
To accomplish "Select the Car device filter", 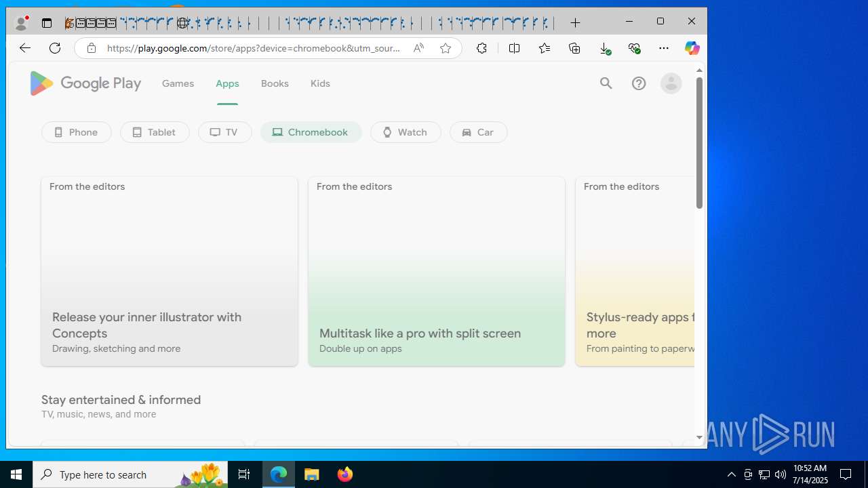I will pyautogui.click(x=478, y=132).
